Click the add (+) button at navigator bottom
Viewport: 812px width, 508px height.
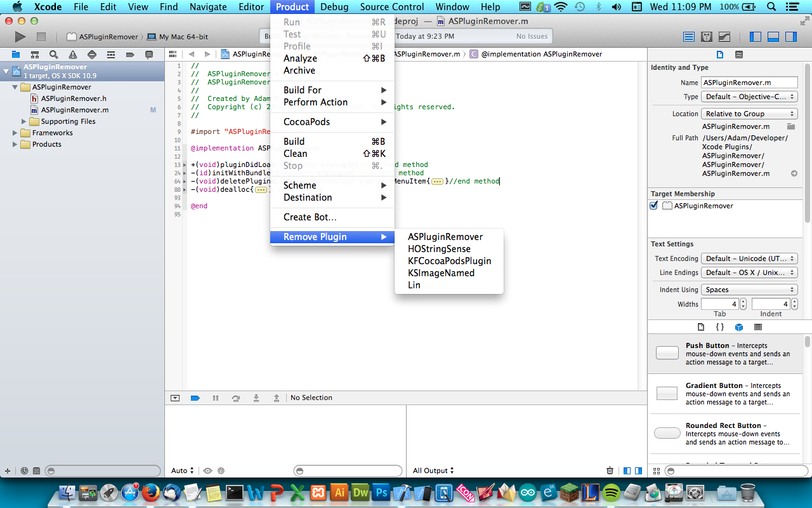click(8, 471)
